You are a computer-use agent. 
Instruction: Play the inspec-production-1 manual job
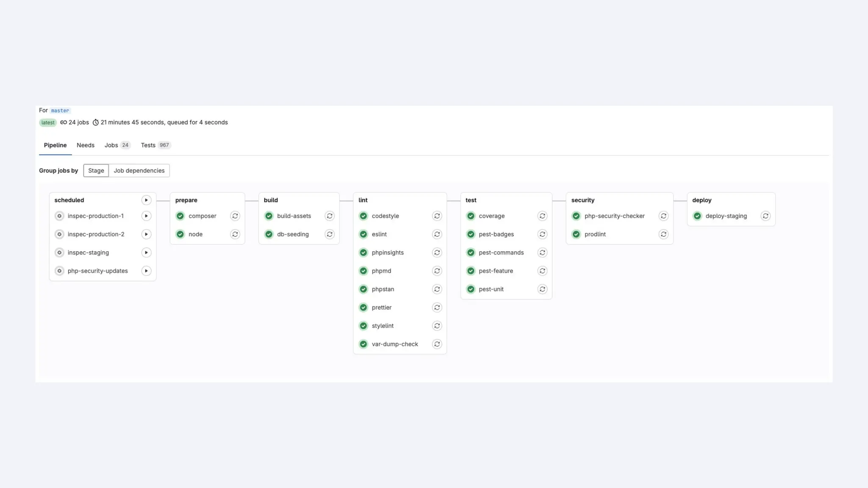point(146,216)
